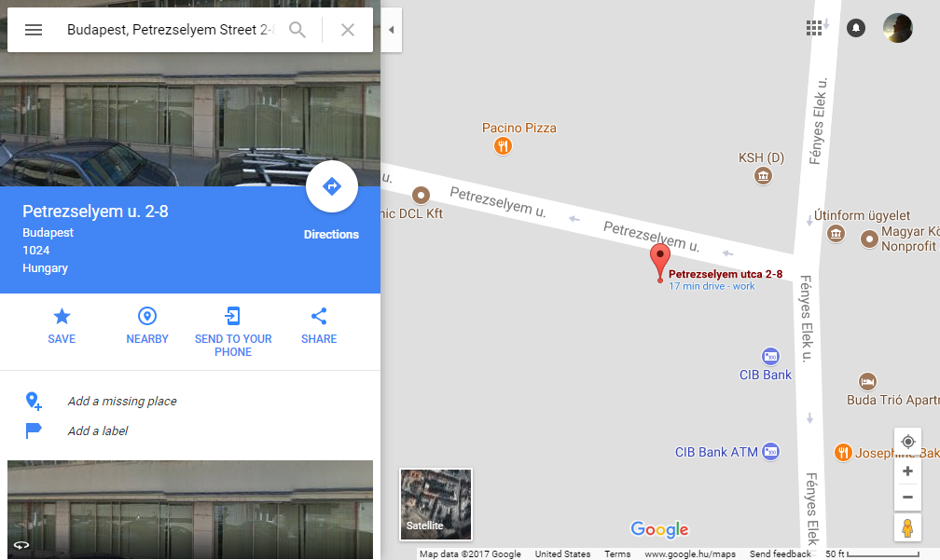This screenshot has width=940, height=560.
Task: Open the Directions button
Action: click(x=332, y=187)
